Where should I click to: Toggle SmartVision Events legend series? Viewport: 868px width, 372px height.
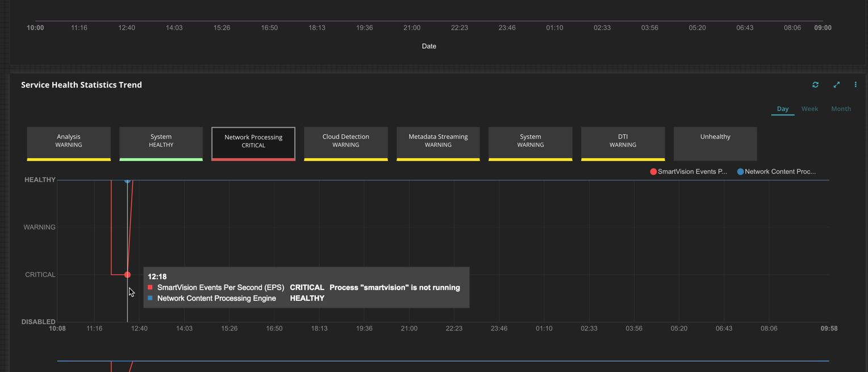(688, 171)
